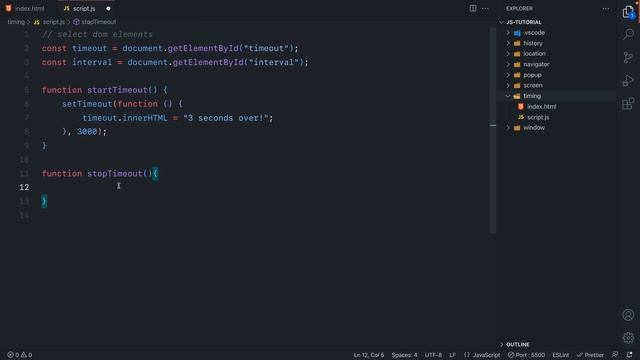Change indentation via Spaces: 4

pyautogui.click(x=404, y=355)
